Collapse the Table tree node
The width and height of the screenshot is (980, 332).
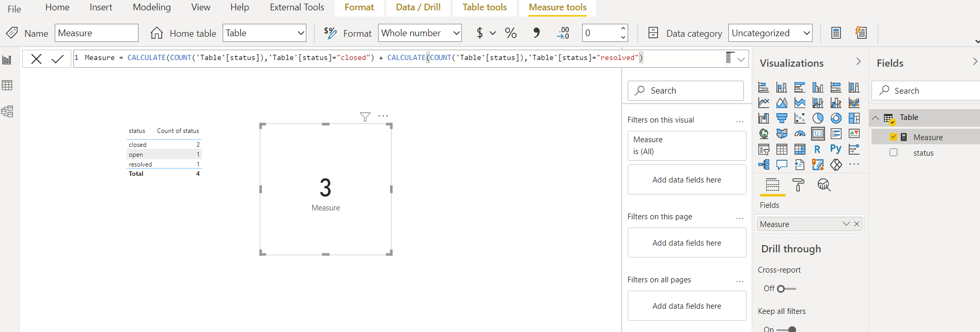click(x=876, y=118)
